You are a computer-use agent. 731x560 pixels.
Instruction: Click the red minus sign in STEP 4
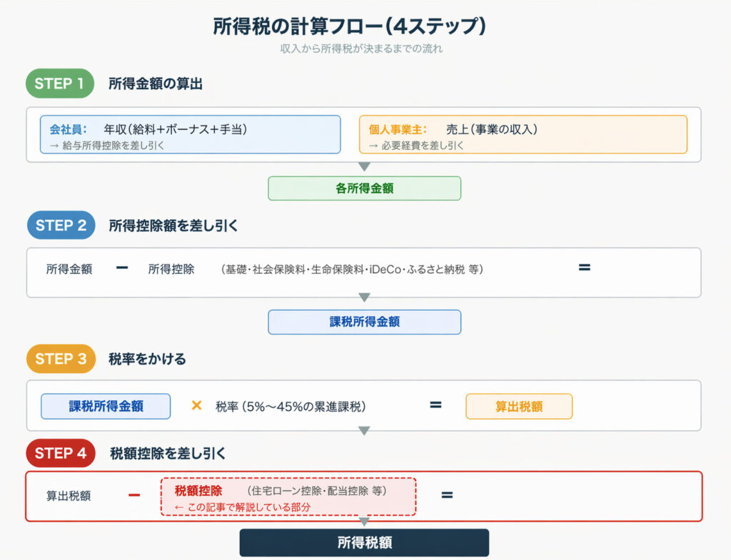tap(134, 495)
